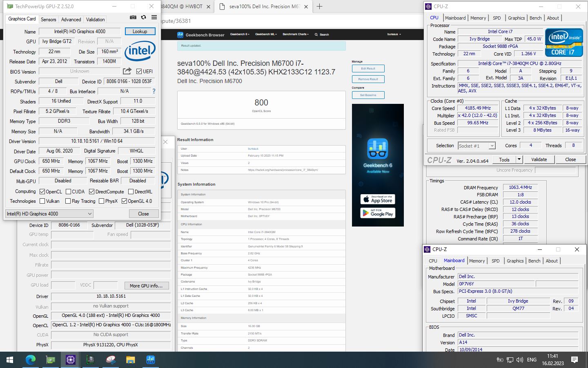
Task: Toggle the OpenCL checkbox
Action: [x=42, y=191]
